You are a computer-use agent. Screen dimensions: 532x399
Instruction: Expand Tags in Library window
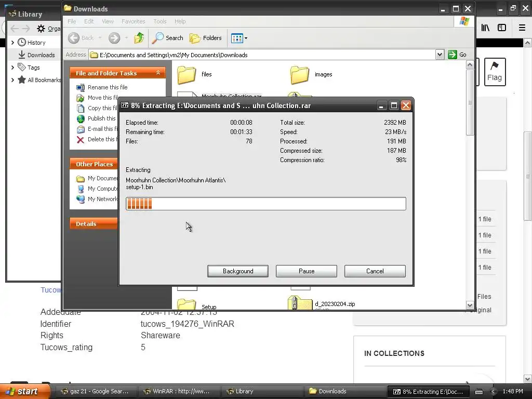(12, 68)
